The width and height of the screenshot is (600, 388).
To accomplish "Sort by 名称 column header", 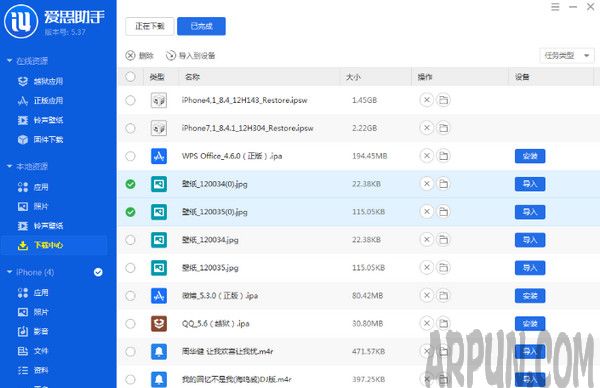I will 192,77.
